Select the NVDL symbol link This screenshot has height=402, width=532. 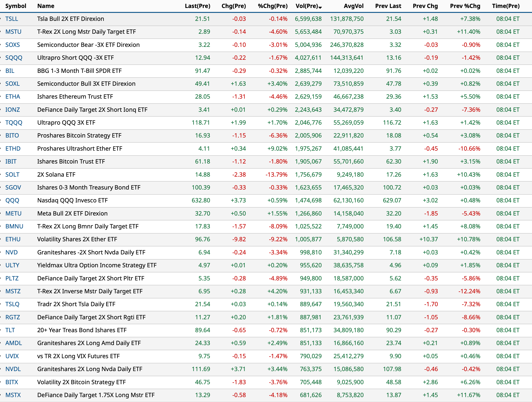pos(13,369)
